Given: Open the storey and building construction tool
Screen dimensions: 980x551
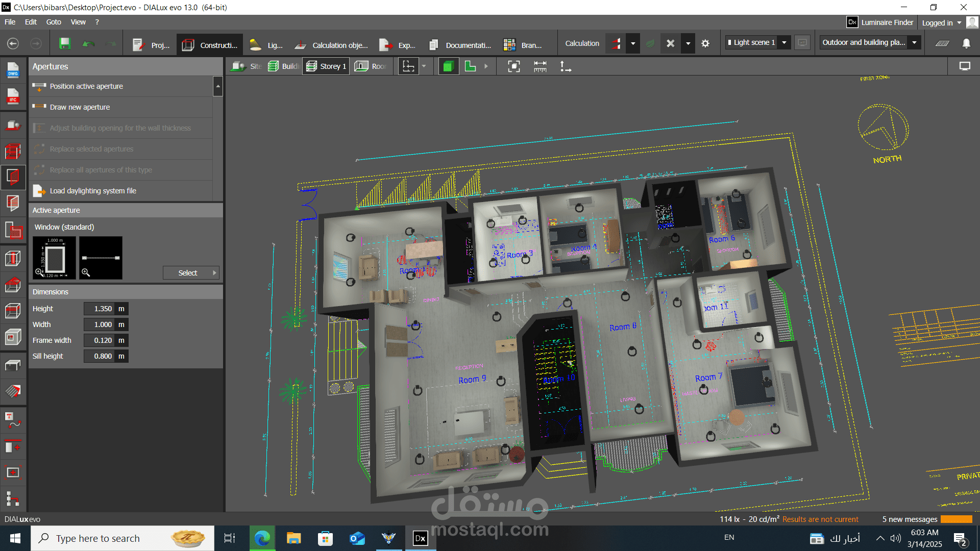Looking at the screenshot, I should (x=13, y=152).
